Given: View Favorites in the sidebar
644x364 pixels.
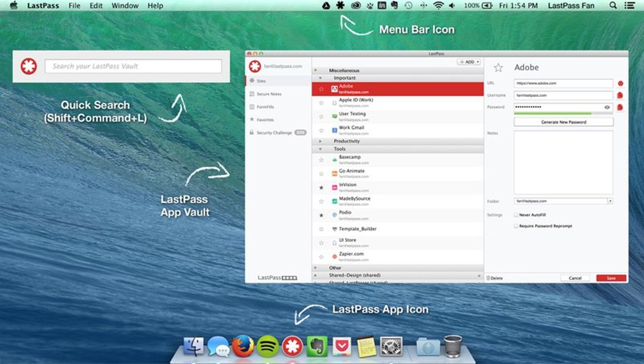Looking at the screenshot, I should [264, 120].
